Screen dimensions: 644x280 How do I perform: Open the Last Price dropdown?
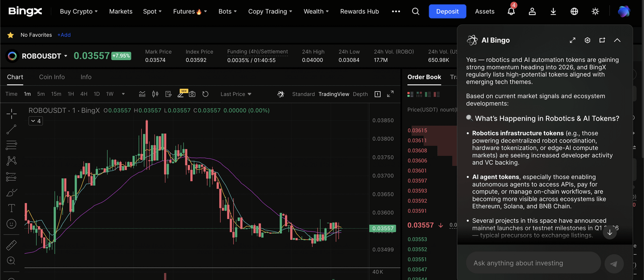(x=236, y=94)
